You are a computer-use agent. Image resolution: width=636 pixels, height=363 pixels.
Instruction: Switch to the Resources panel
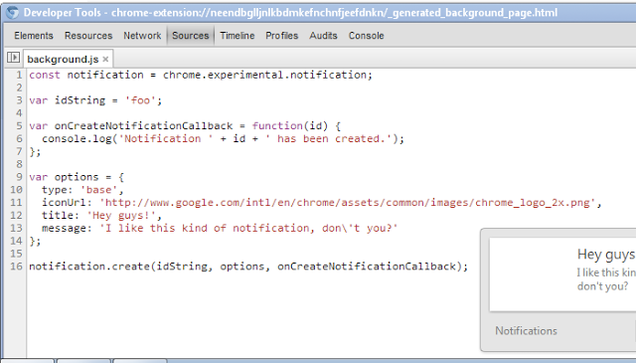(x=88, y=36)
